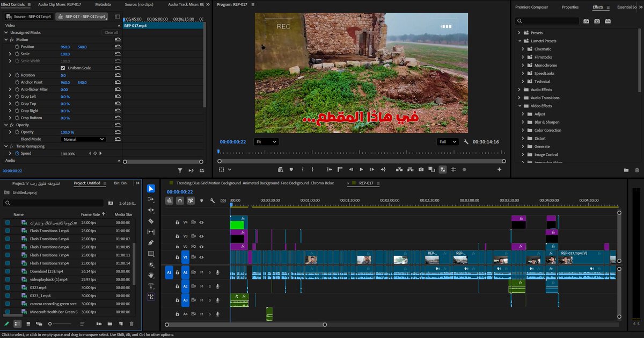Enable voice-over record on track A3

(x=217, y=300)
